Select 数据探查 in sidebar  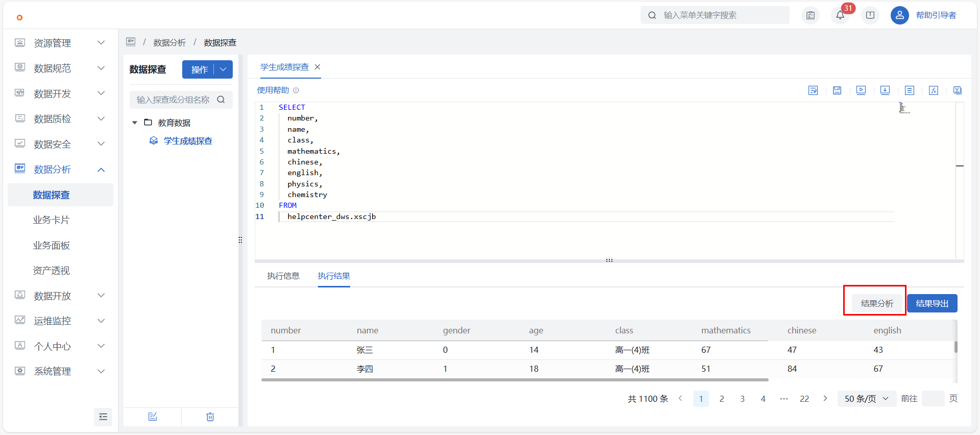coord(60,195)
